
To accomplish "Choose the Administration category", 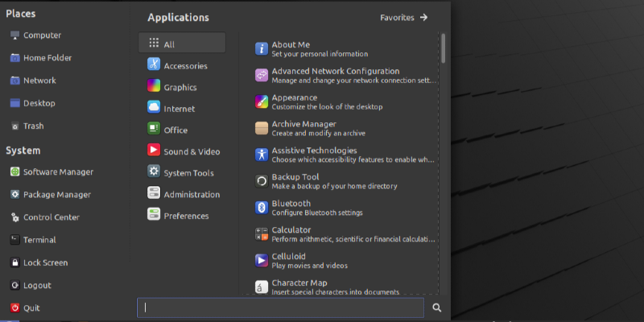I will [191, 194].
